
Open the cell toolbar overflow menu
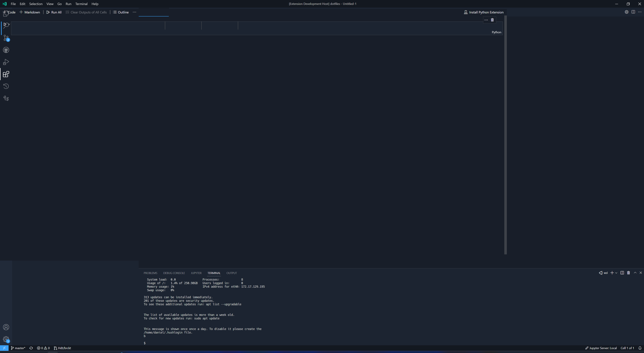[486, 20]
